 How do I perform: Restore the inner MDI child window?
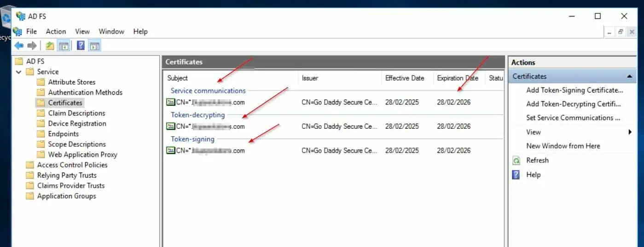tap(621, 32)
